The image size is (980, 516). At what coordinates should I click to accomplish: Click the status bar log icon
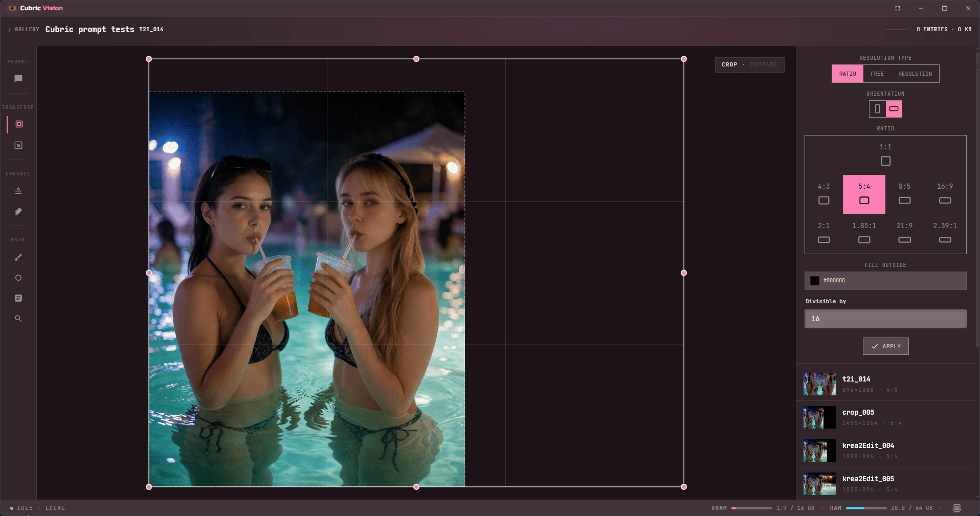pos(957,508)
